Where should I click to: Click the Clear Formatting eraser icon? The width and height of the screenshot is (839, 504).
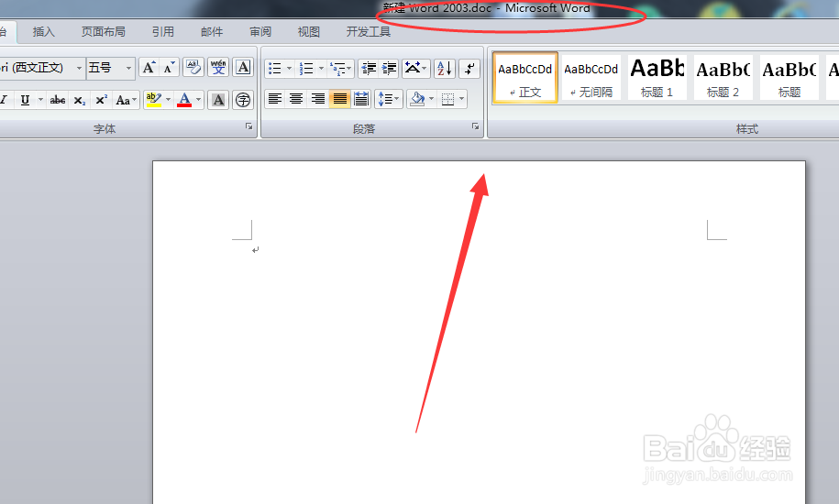click(193, 68)
